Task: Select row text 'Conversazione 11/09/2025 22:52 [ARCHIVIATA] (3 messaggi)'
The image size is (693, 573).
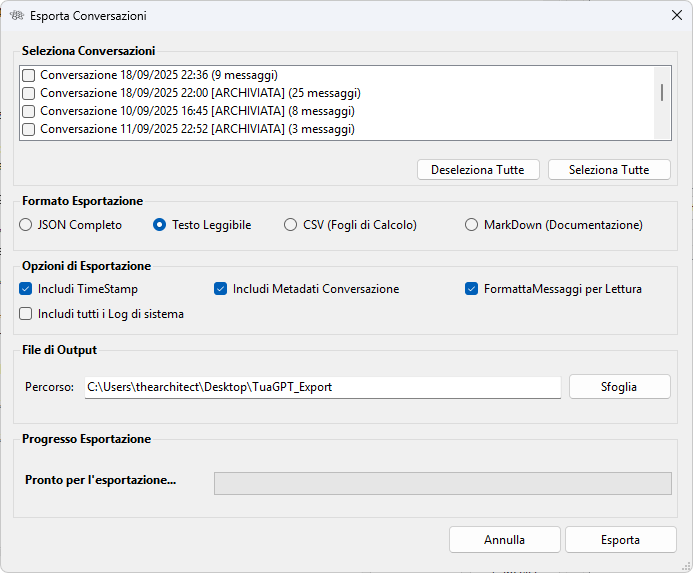Action: [x=197, y=129]
